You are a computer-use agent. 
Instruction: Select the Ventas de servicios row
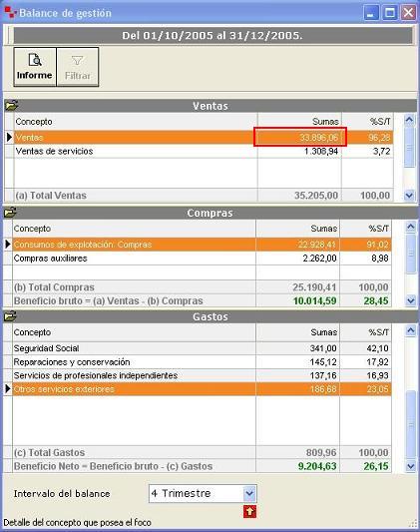(204, 152)
